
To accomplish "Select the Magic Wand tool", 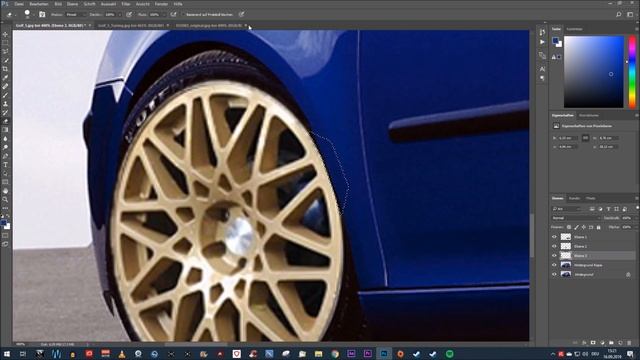I will 5,60.
